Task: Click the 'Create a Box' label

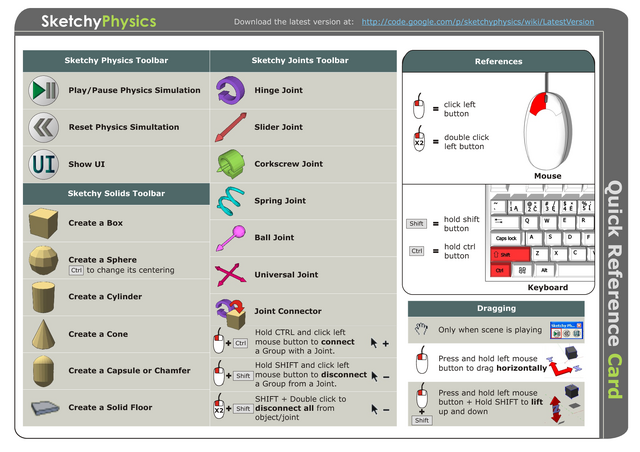Action: (96, 223)
